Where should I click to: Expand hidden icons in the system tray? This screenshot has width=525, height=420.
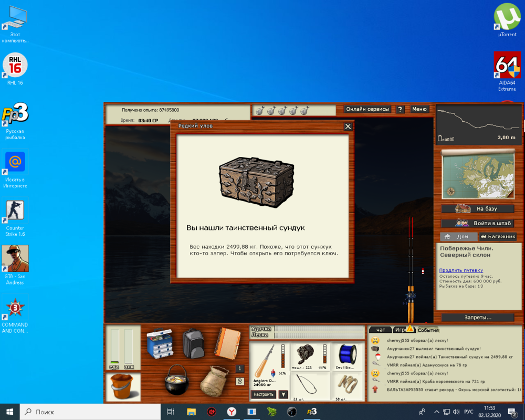437,412
